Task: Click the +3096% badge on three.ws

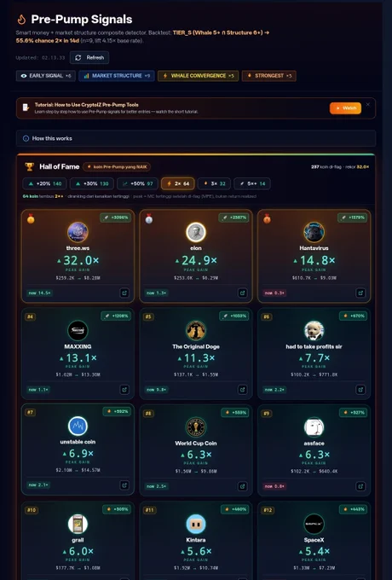Action: pyautogui.click(x=116, y=217)
